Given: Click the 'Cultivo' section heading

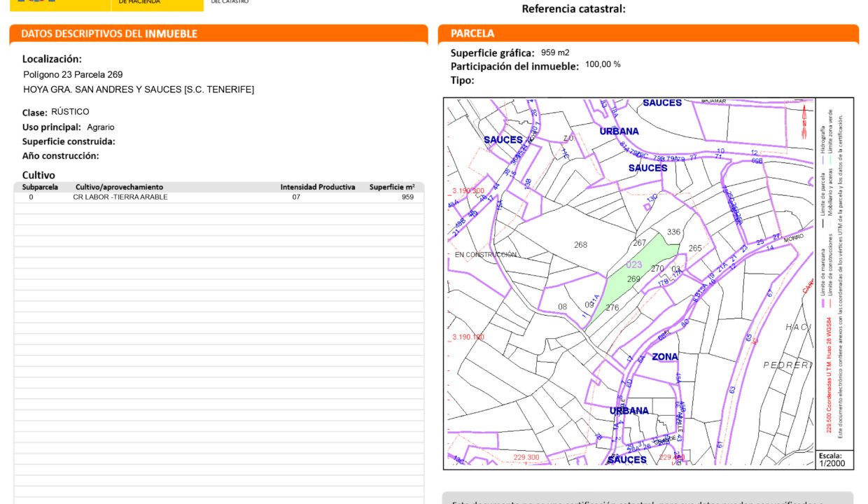Looking at the screenshot, I should coord(38,175).
